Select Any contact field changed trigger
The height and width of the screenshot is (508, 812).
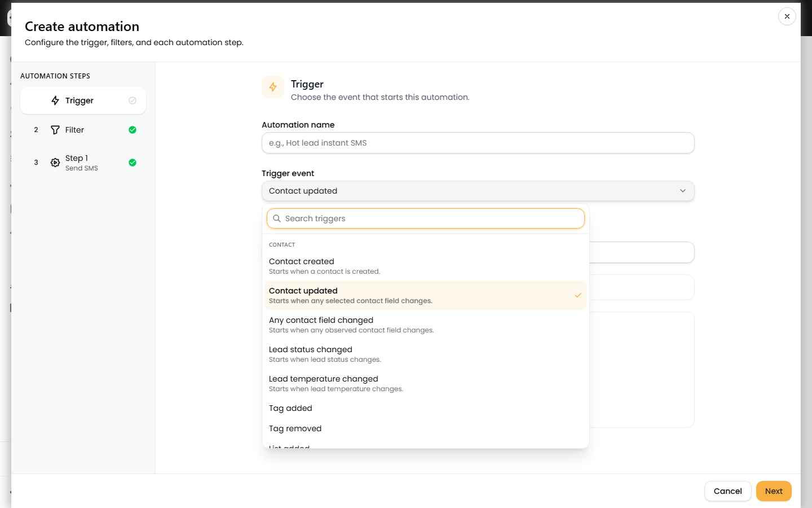pyautogui.click(x=426, y=325)
